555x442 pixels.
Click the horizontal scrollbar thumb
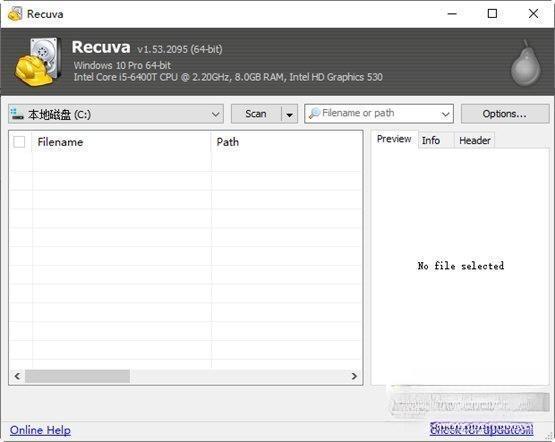(x=77, y=376)
